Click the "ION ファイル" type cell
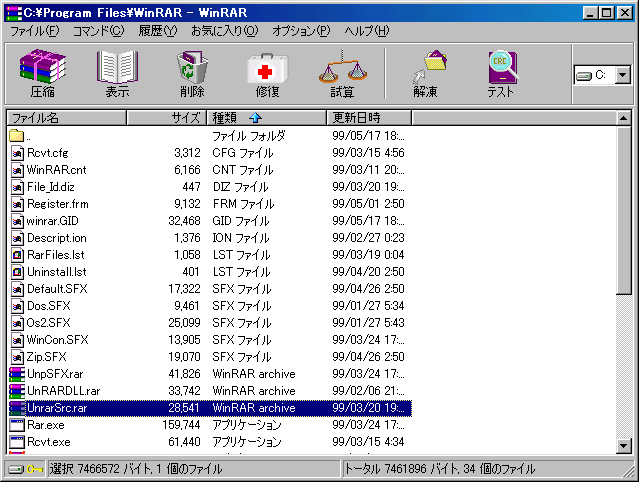The image size is (639, 482). coord(241,238)
